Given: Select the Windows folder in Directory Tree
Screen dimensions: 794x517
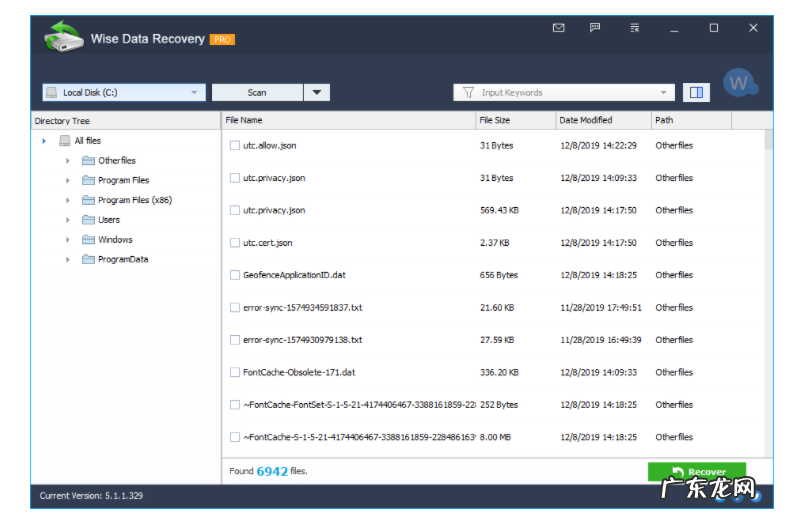Looking at the screenshot, I should (x=114, y=240).
